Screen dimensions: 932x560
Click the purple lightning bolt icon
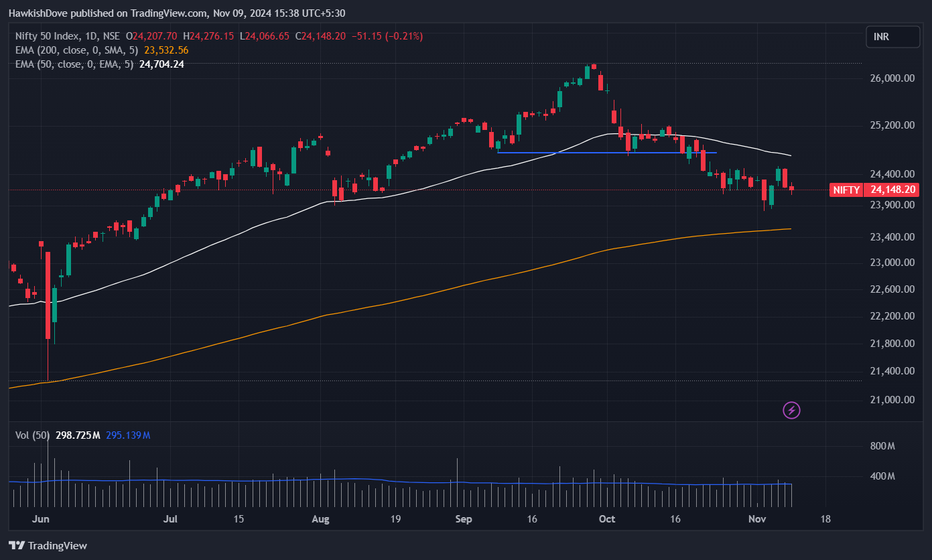click(792, 410)
